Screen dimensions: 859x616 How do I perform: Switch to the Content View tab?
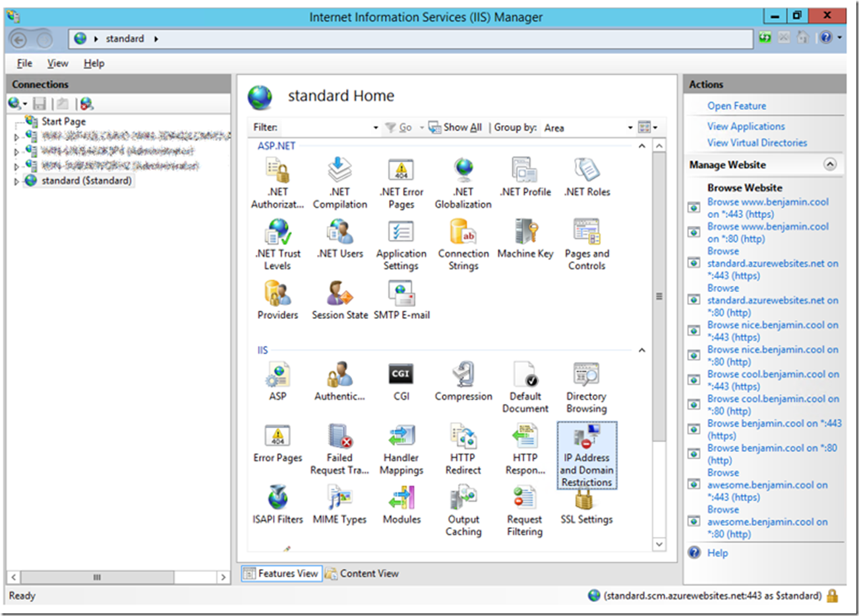(x=363, y=573)
